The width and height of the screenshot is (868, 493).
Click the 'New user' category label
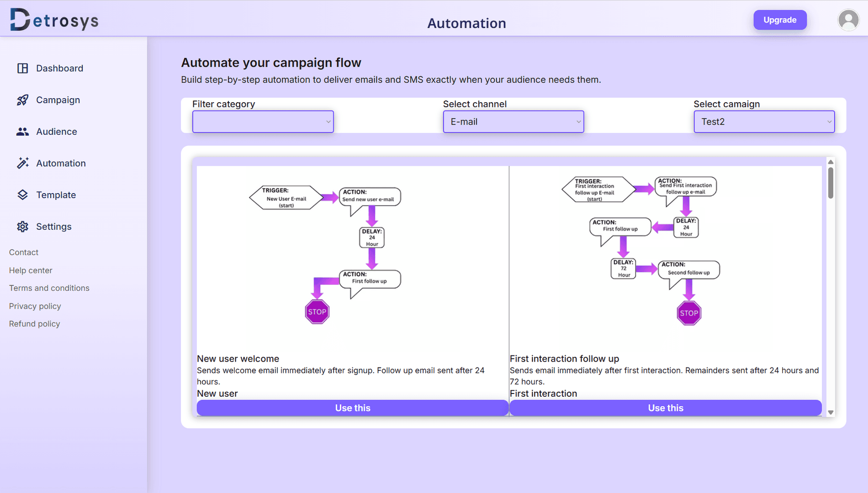(217, 393)
